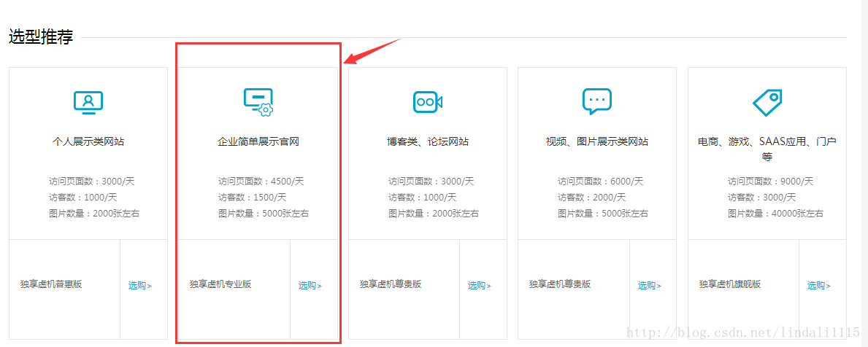Click 选购 in the 博客类、论坛网站 card

(480, 286)
